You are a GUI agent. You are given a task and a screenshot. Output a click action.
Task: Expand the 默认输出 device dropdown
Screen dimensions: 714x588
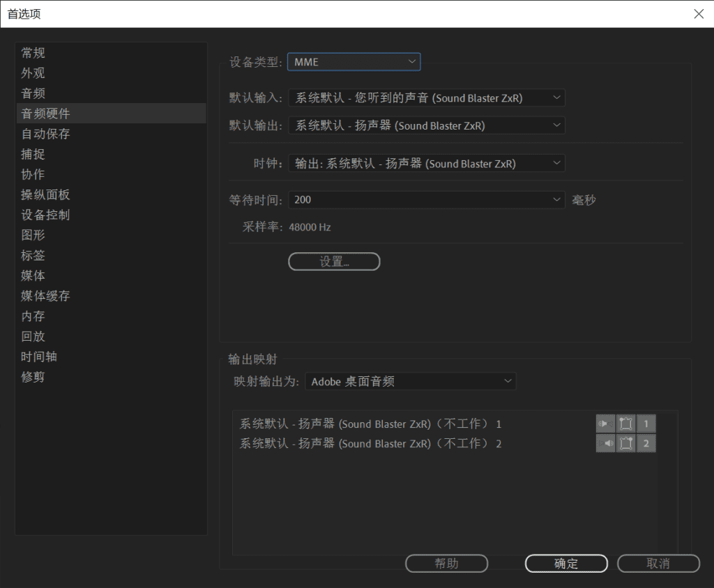click(427, 126)
